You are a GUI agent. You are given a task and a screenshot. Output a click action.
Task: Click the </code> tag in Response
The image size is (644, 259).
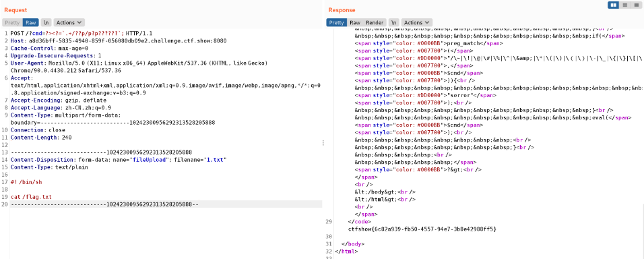click(x=359, y=221)
